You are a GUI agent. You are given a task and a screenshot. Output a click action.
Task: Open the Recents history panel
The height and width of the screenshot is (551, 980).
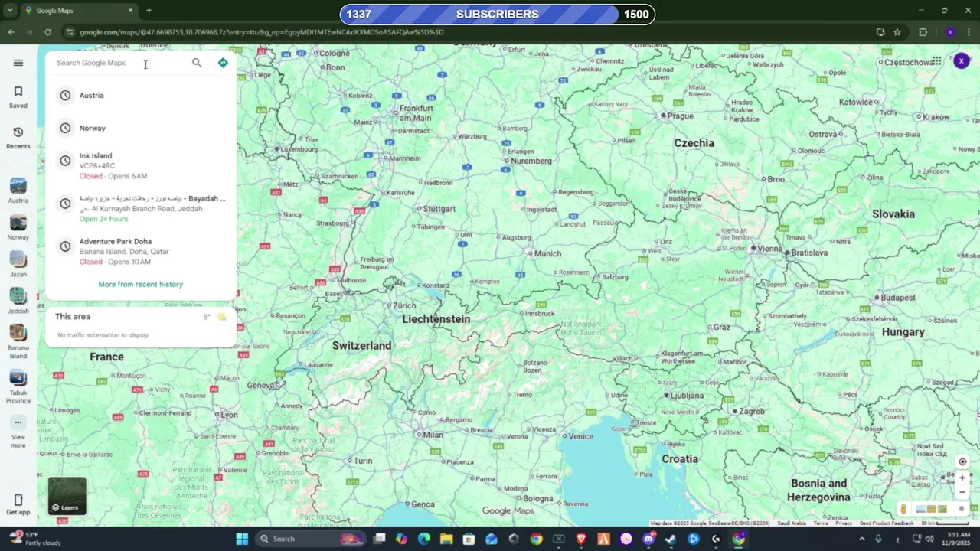point(18,138)
